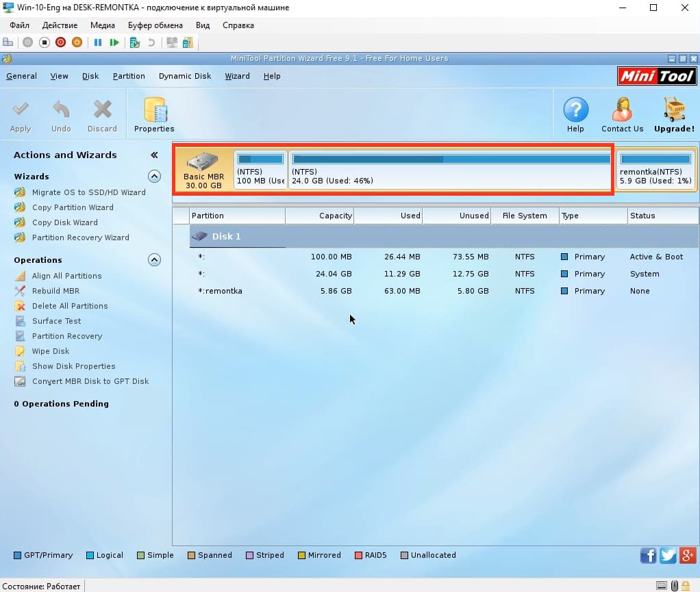Viewport: 700px width, 592px height.
Task: Select the Basic MBR 30.00 GB disk icon
Action: pos(203,170)
